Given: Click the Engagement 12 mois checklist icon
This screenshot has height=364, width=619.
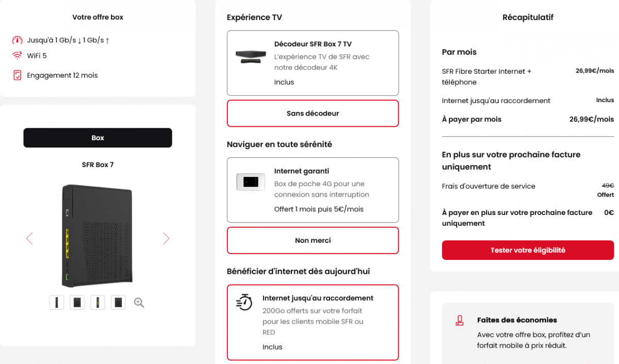Looking at the screenshot, I should [18, 75].
